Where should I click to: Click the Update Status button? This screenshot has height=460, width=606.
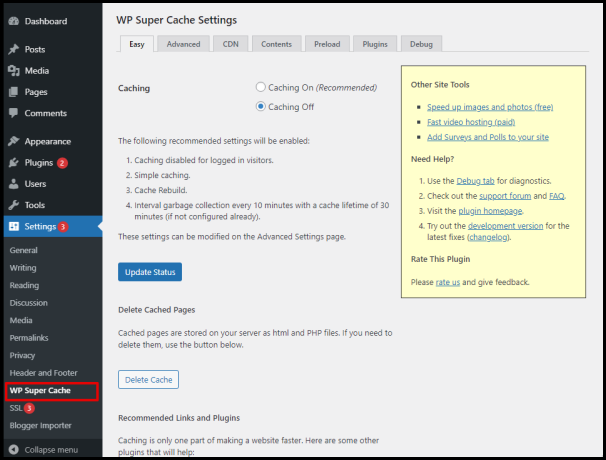click(x=150, y=272)
